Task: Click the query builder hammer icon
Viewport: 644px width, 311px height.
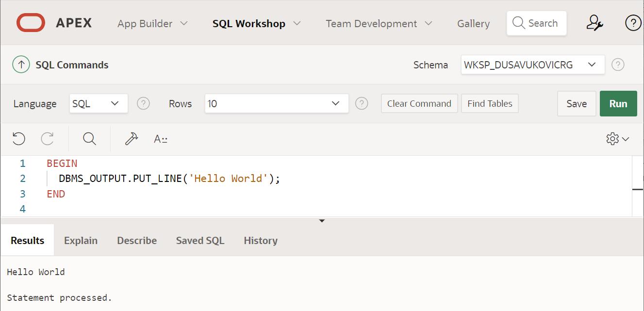Action: click(131, 139)
